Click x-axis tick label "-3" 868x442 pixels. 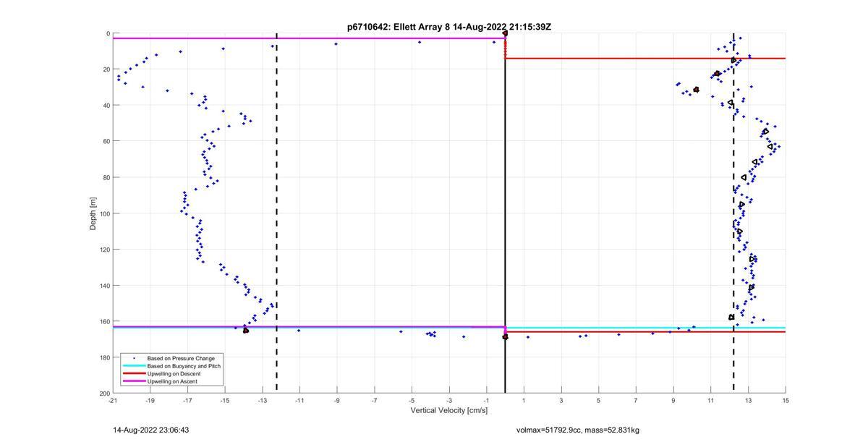(449, 400)
